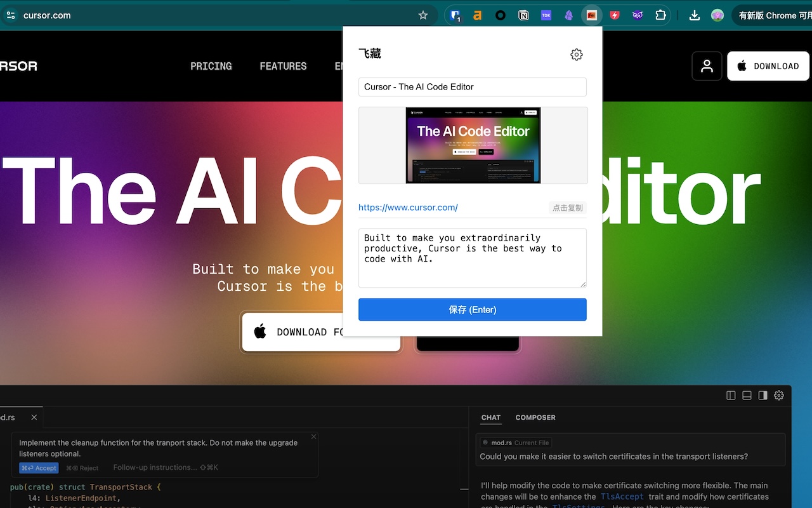Open the Notion web clipper extension
The width and height of the screenshot is (812, 508).
click(523, 15)
